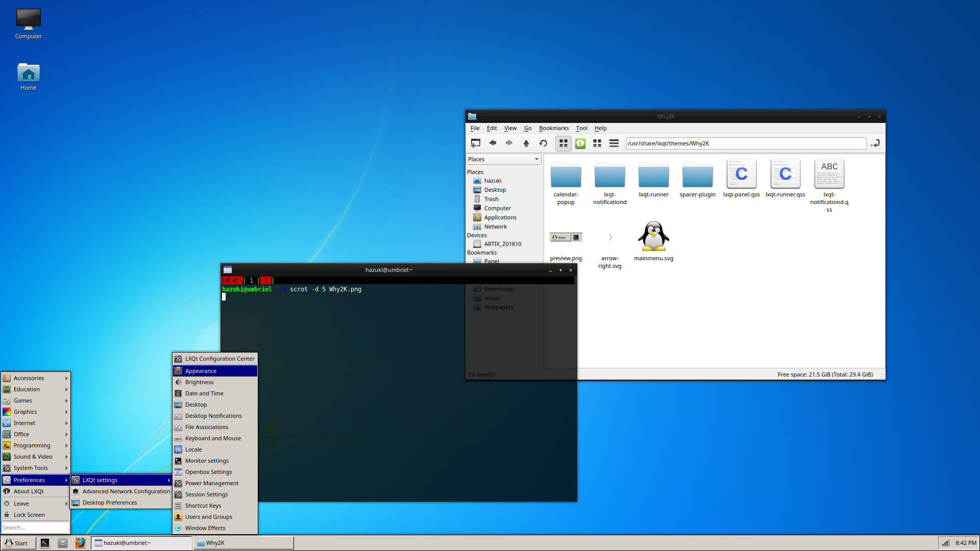Click the file manager path bar
980x551 pixels.
point(746,143)
